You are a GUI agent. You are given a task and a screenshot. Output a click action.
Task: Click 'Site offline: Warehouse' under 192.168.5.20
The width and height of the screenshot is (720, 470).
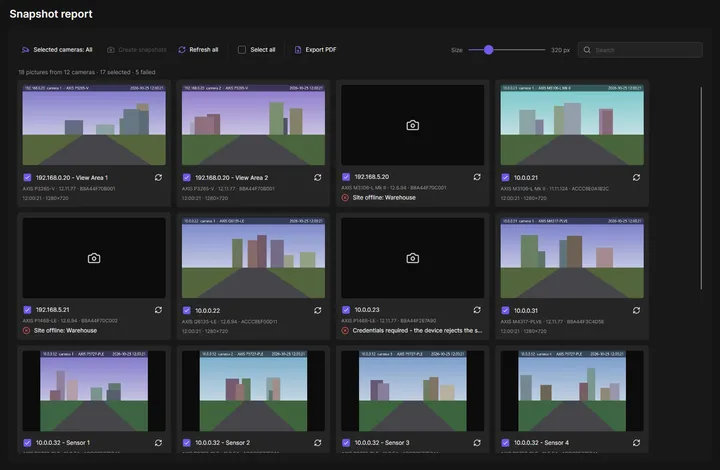click(x=384, y=197)
